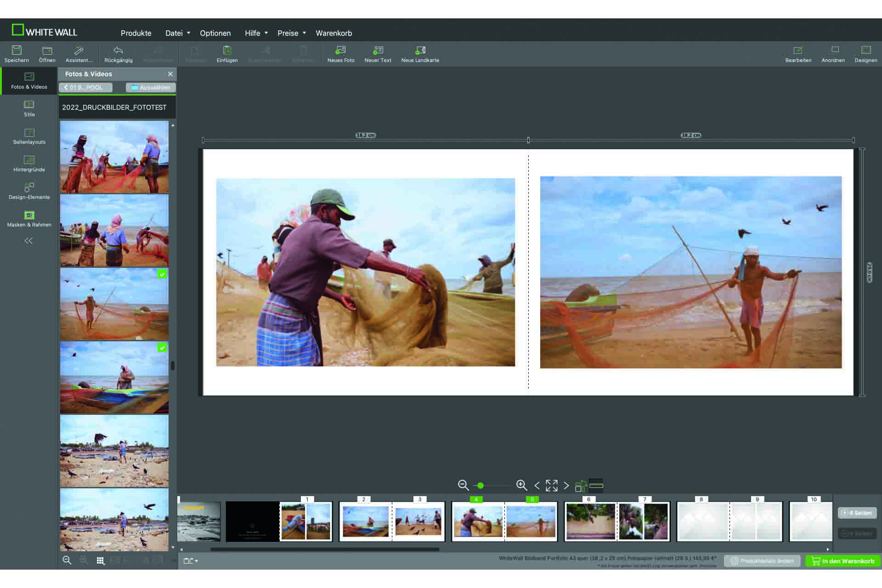Viewport: 882px width, 588px height.
Task: Collapse the sidebar with double chevron
Action: pos(28,241)
